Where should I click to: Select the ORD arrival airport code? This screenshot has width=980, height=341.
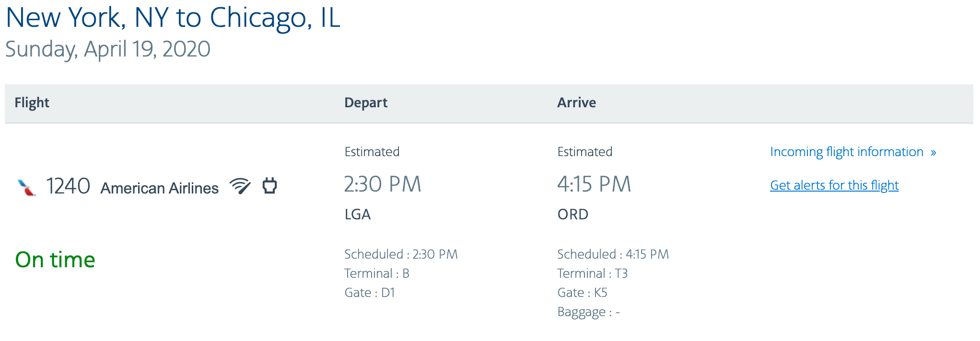coord(573,215)
